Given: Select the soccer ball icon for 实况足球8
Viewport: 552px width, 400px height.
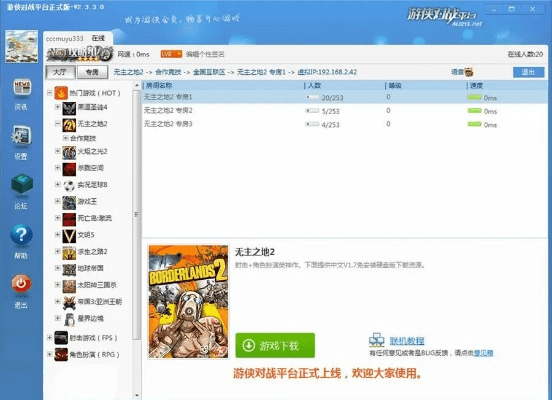Looking at the screenshot, I should [x=69, y=186].
